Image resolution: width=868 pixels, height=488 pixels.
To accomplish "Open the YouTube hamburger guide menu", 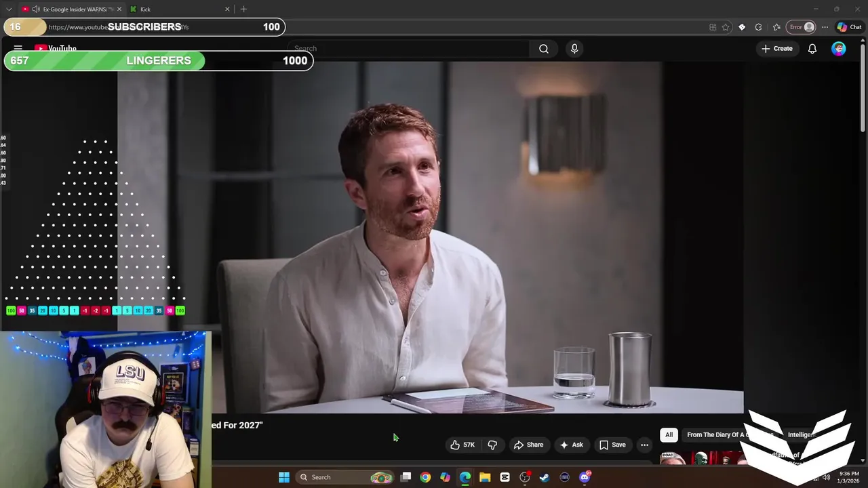I will 18,49.
